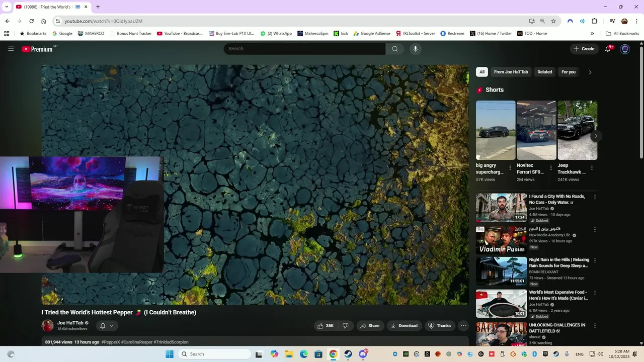
Task: Open the YouTube account avatar menu
Action: 625,49
